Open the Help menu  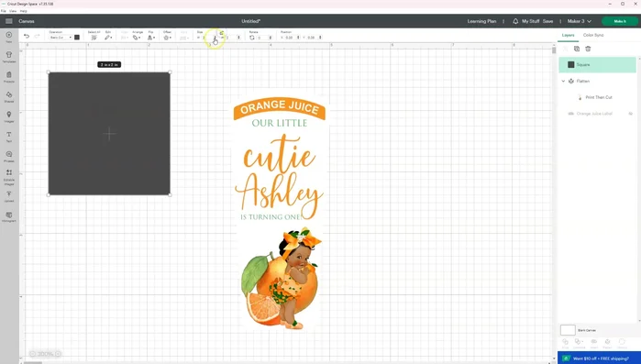pyautogui.click(x=23, y=11)
